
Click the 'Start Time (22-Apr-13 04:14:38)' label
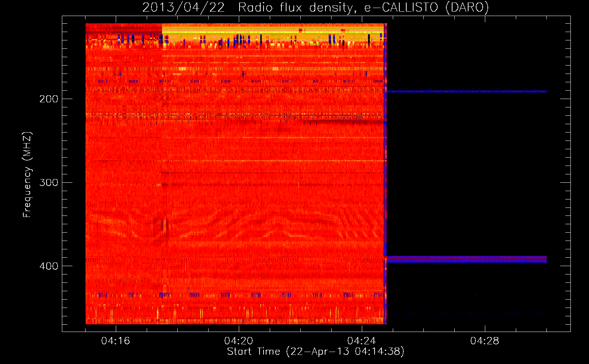point(316,352)
